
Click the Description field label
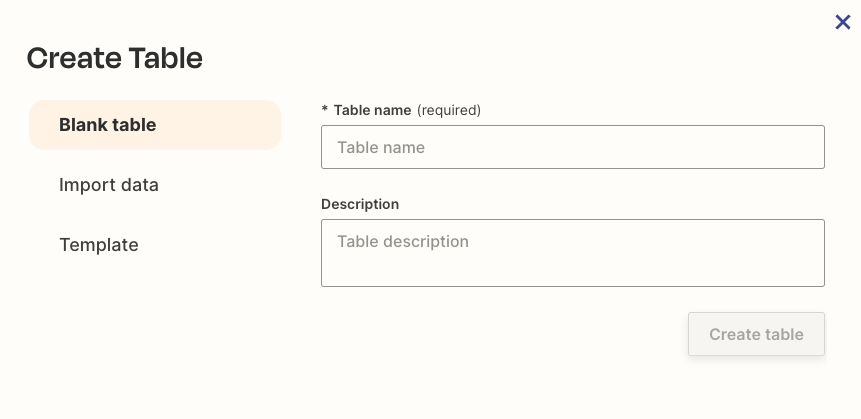360,204
